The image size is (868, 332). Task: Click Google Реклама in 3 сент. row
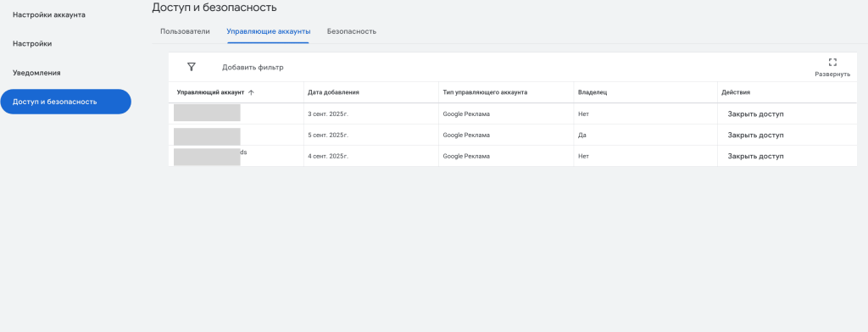(467, 114)
